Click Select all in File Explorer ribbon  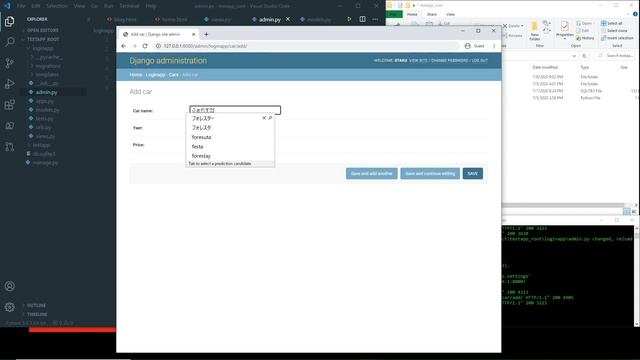point(611,23)
